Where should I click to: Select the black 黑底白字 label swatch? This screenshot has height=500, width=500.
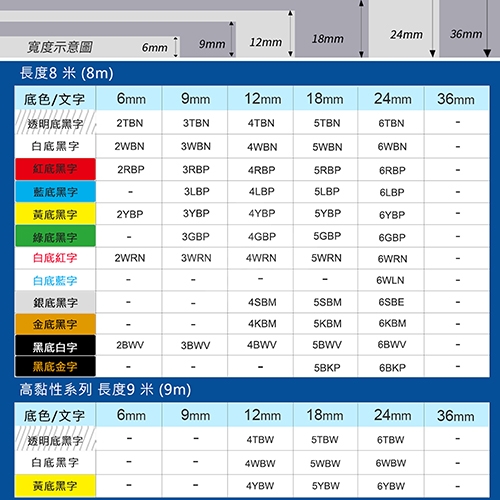(55, 346)
